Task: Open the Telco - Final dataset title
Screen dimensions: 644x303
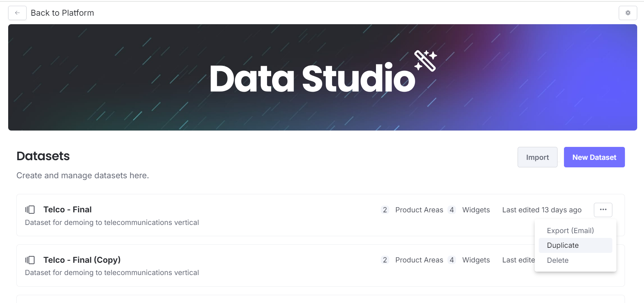Action: coord(67,210)
